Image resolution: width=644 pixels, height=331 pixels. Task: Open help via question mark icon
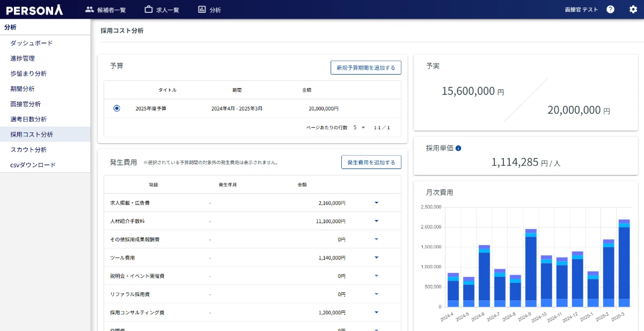(x=610, y=9)
